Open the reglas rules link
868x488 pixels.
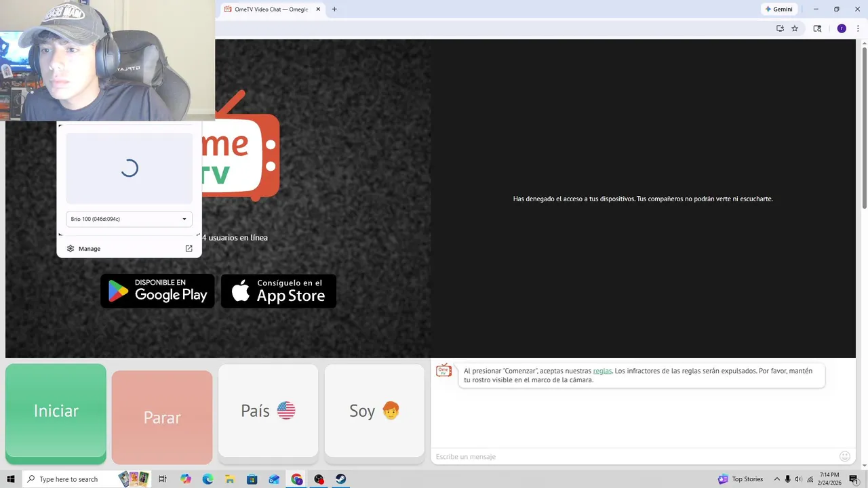[x=602, y=371]
